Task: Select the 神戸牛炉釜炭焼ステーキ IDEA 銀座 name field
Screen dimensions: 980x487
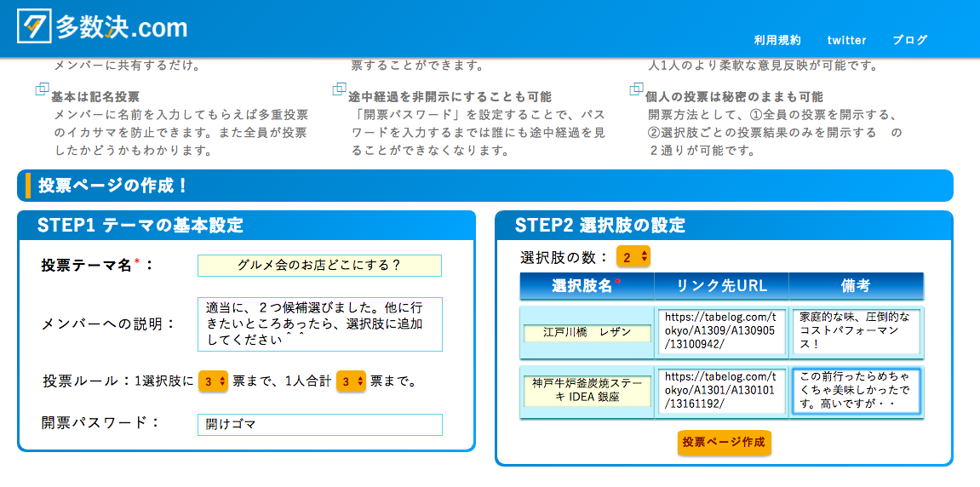Action: tap(587, 391)
